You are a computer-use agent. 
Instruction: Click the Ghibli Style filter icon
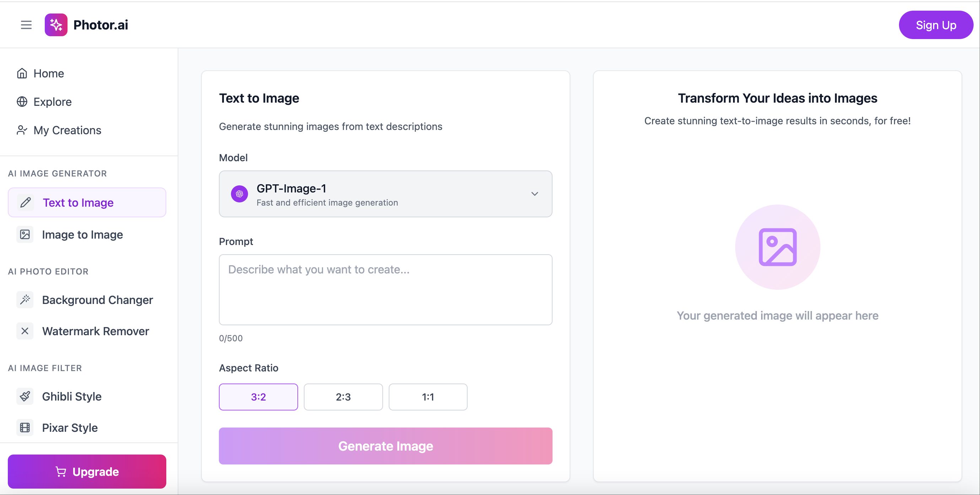(x=25, y=396)
